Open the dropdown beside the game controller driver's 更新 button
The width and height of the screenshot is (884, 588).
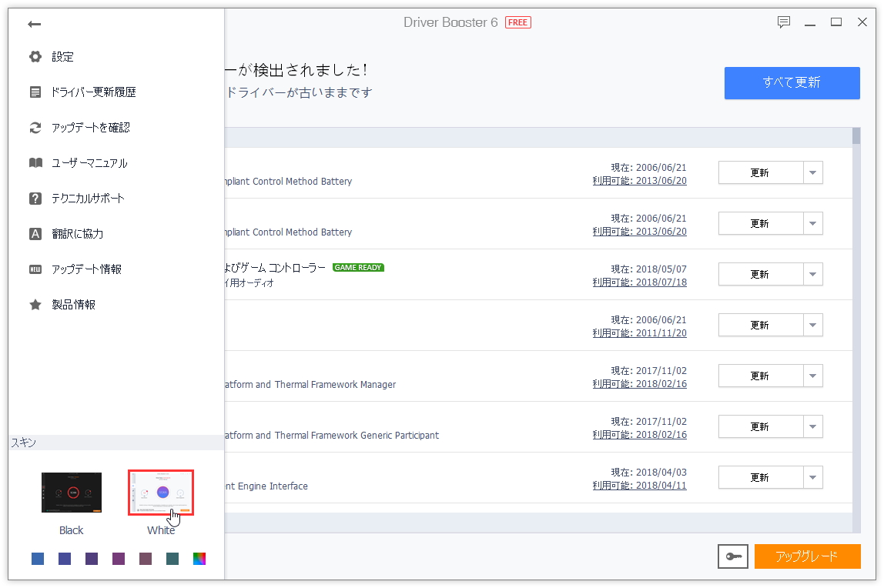[812, 274]
